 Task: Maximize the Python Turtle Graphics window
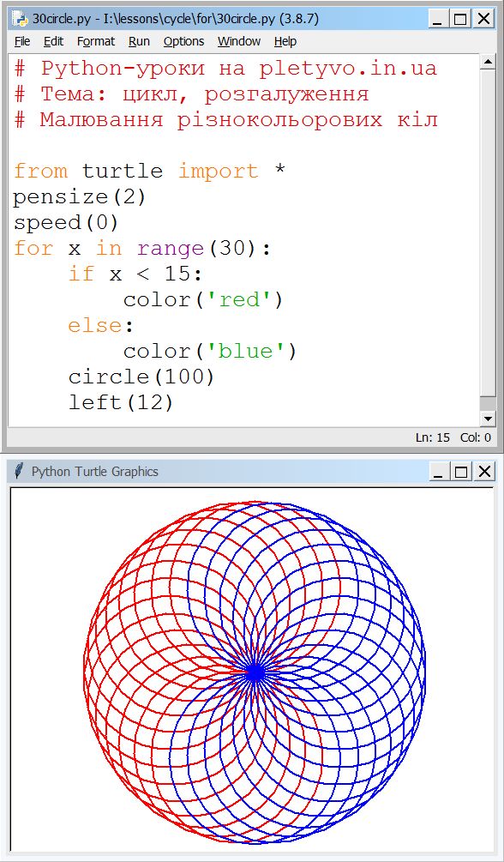460,472
